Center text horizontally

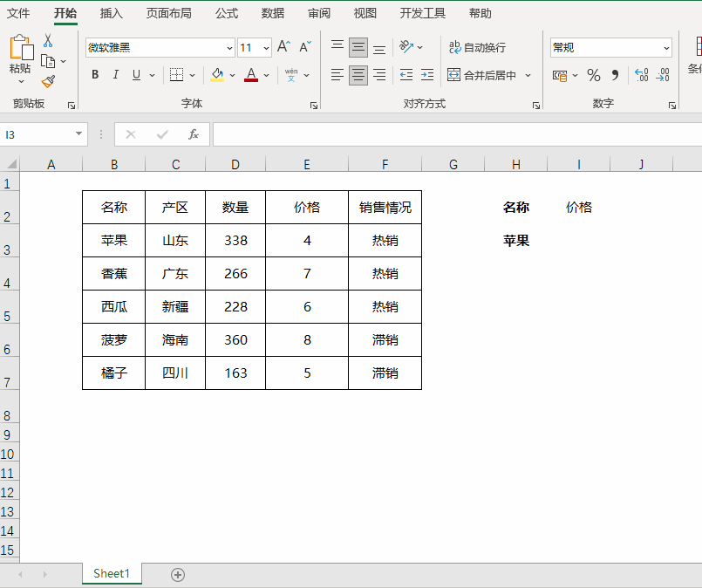tap(358, 75)
